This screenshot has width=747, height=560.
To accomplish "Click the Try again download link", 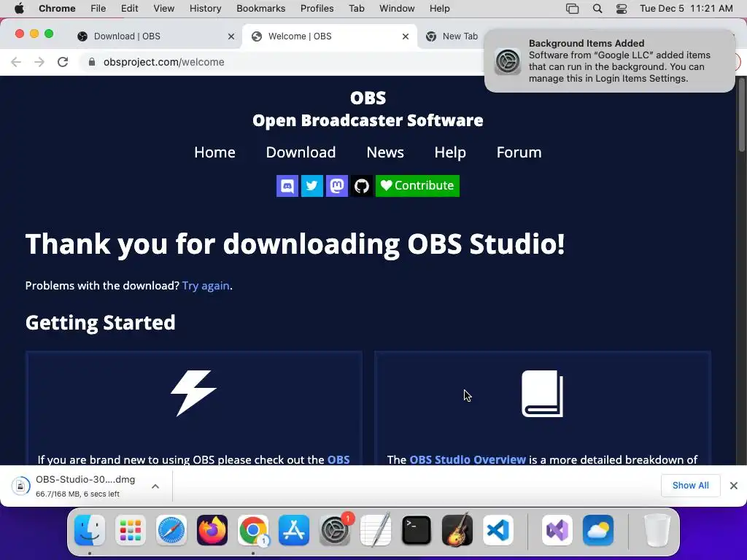I will coord(206,286).
